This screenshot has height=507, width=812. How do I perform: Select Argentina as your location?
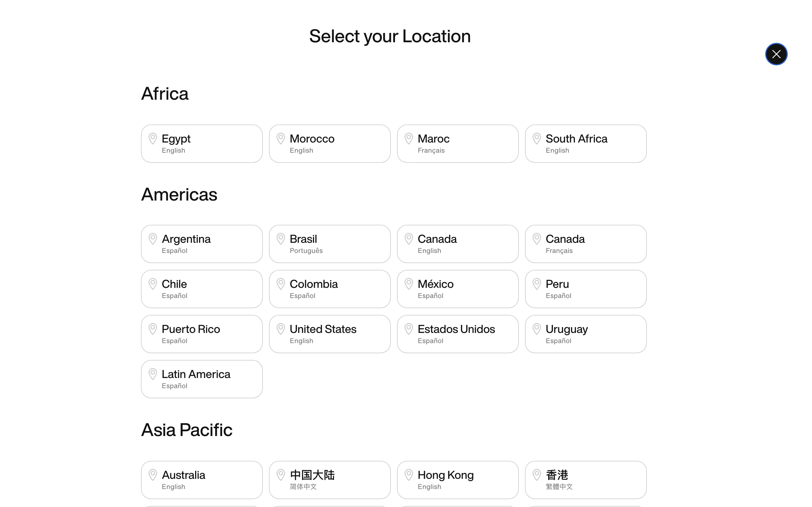point(202,244)
